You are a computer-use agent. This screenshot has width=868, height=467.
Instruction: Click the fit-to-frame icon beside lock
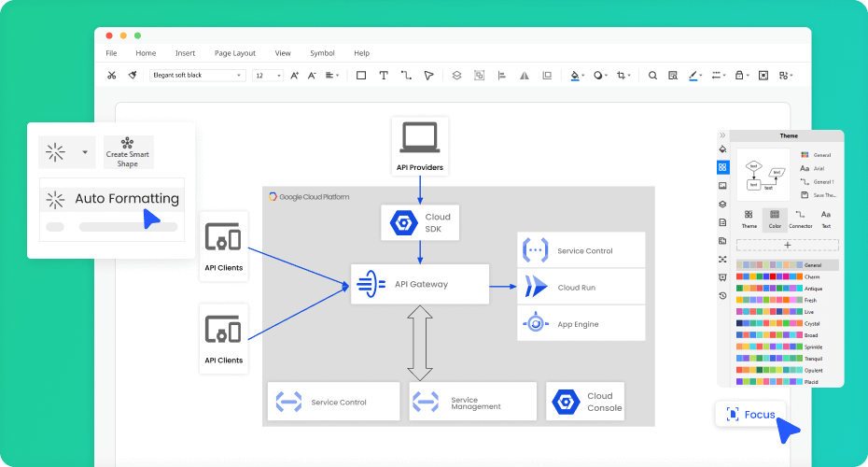(x=763, y=76)
